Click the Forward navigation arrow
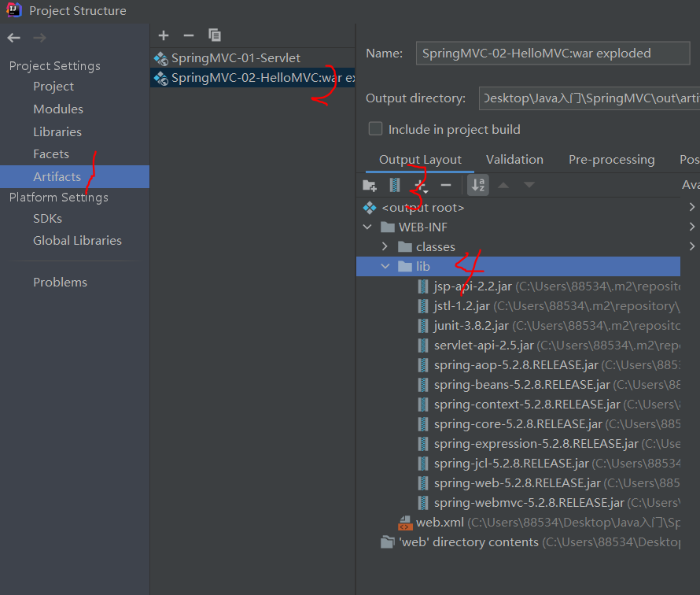Screen dimensions: 700x595 coord(40,38)
